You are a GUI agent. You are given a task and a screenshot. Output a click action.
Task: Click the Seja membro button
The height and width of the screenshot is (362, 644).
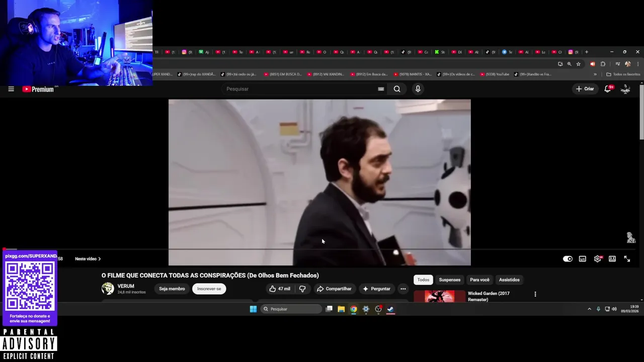pyautogui.click(x=172, y=289)
